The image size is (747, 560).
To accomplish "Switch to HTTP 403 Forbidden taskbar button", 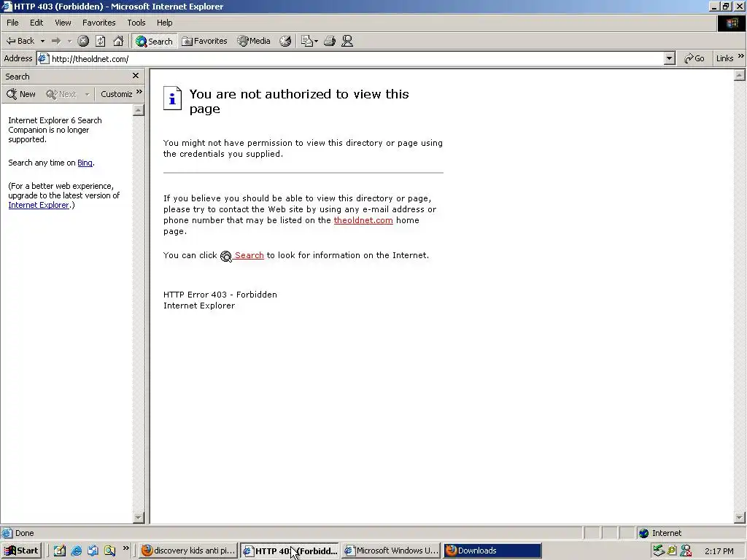I will (290, 551).
